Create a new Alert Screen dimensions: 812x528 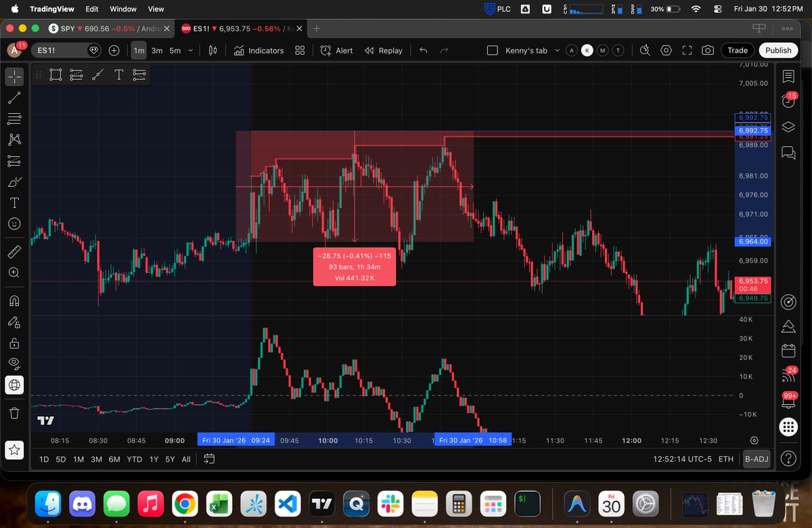click(x=336, y=50)
